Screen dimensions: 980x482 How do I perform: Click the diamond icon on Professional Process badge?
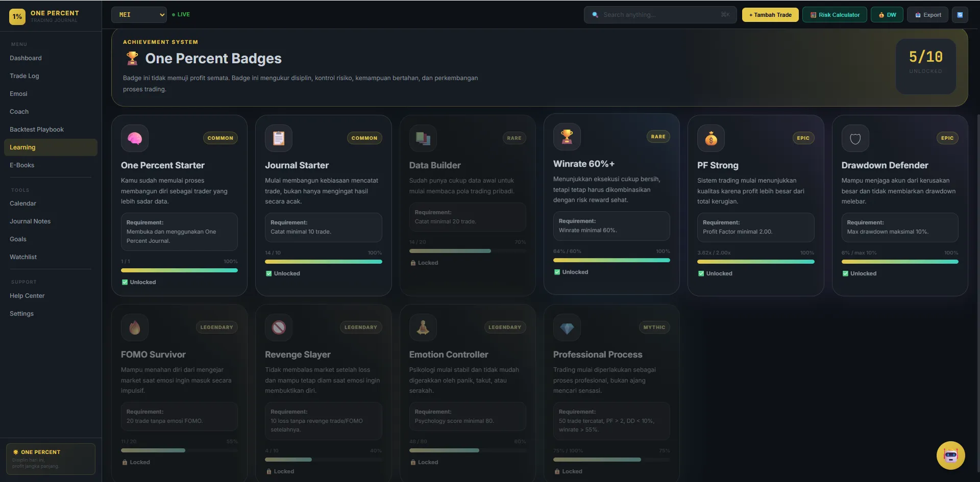567,327
